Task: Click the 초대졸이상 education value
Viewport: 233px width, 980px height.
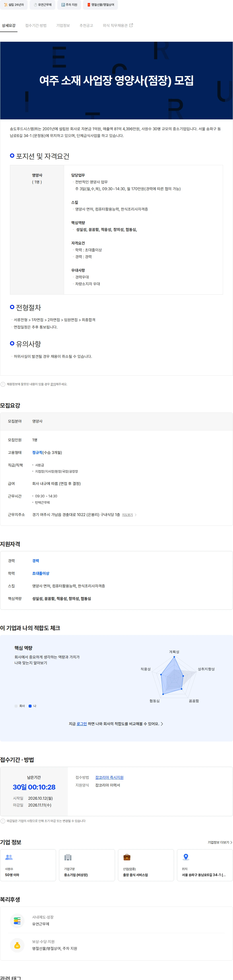Action: click(x=41, y=573)
